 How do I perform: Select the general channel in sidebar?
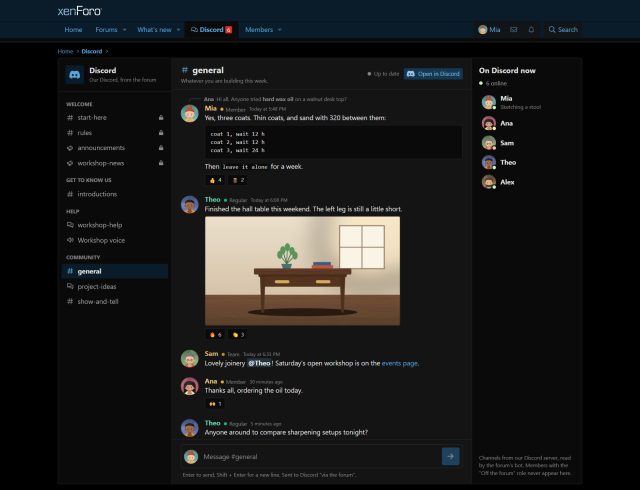(x=115, y=271)
